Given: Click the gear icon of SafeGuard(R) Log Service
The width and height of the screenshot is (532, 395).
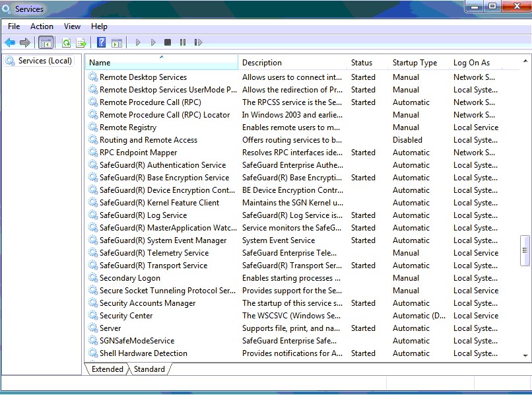Looking at the screenshot, I should point(93,215).
